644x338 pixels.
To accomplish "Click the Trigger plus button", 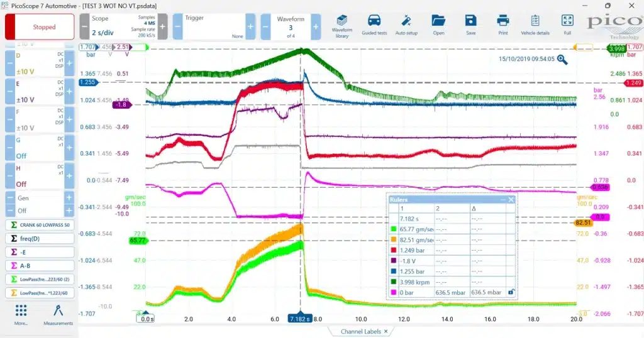I will click(x=250, y=26).
